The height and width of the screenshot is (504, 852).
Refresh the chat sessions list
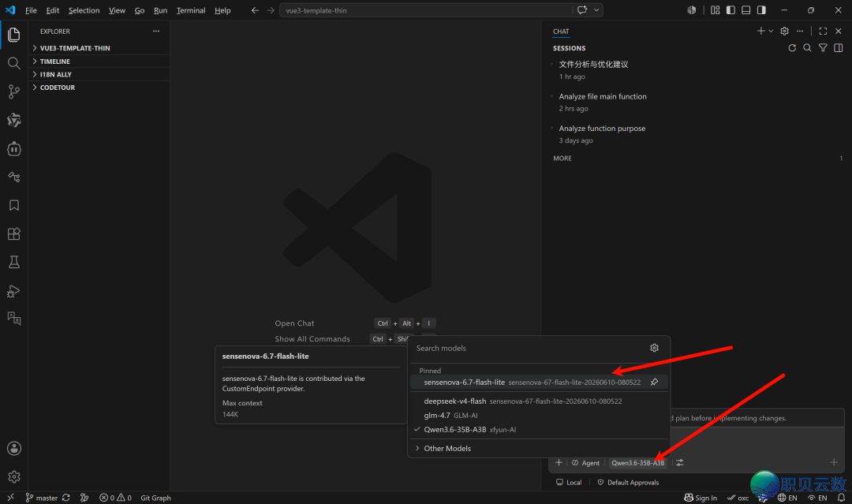(792, 48)
